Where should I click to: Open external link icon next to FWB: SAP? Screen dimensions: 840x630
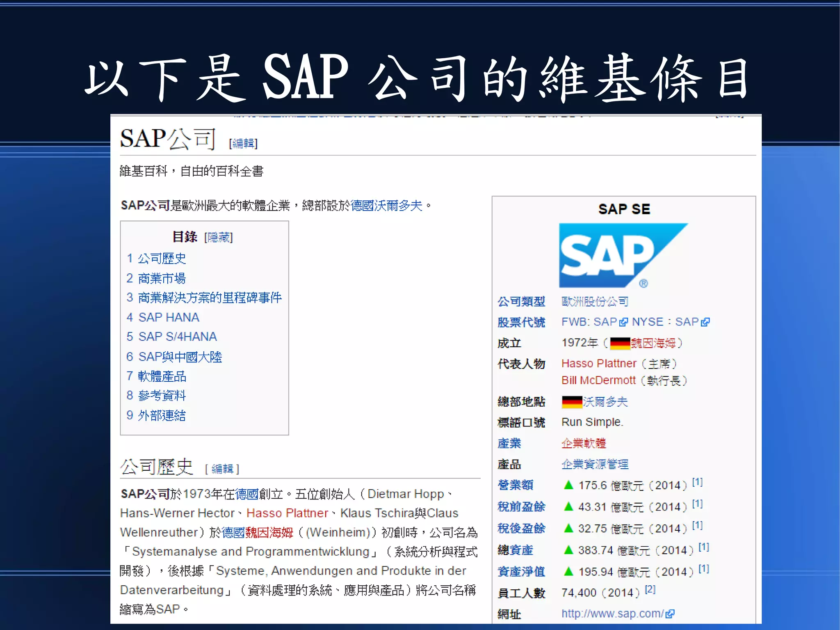623,322
